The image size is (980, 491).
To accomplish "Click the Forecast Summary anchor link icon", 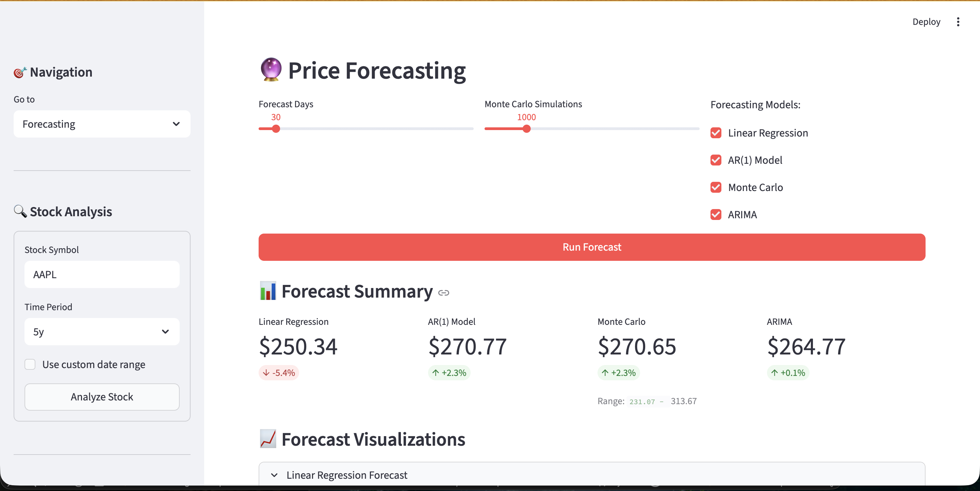I will [x=444, y=293].
